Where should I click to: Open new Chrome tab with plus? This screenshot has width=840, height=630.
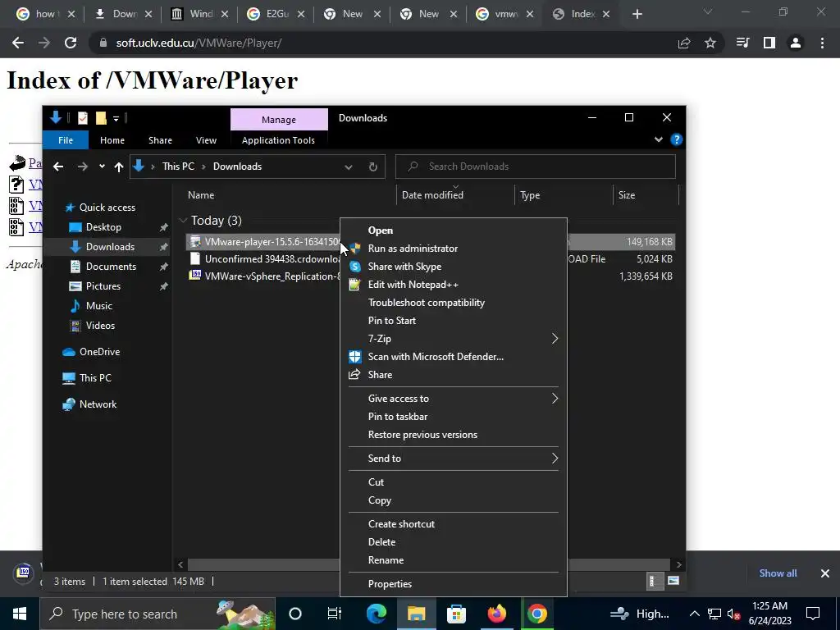click(x=637, y=14)
